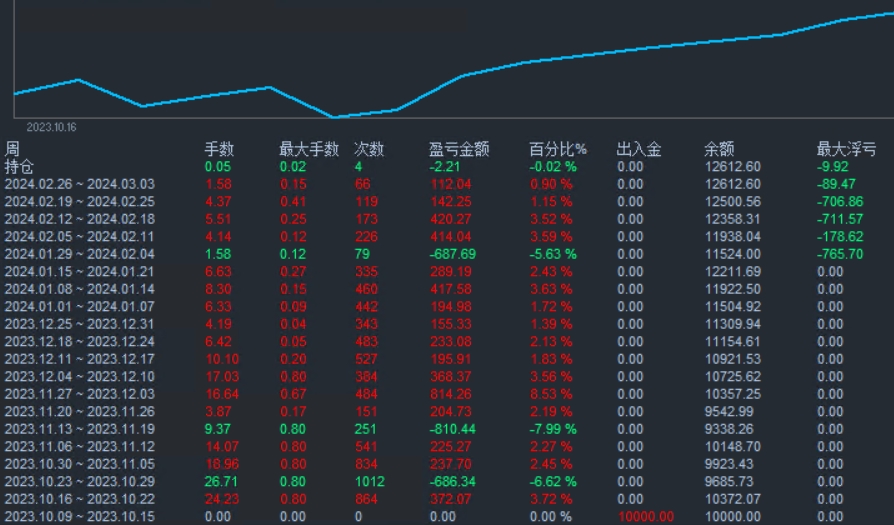The height and width of the screenshot is (525, 894).
Task: Select week row 2023.11.27 ~ 2023.12.03
Action: click(80, 394)
